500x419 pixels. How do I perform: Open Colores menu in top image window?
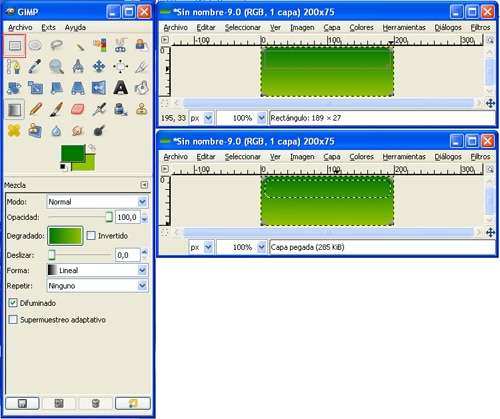[x=361, y=28]
